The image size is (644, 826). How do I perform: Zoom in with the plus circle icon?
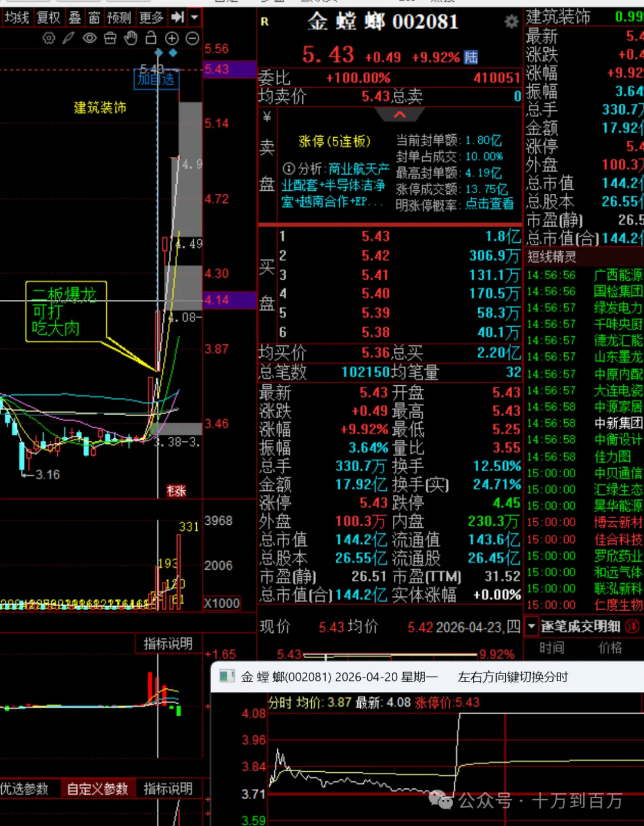click(172, 38)
